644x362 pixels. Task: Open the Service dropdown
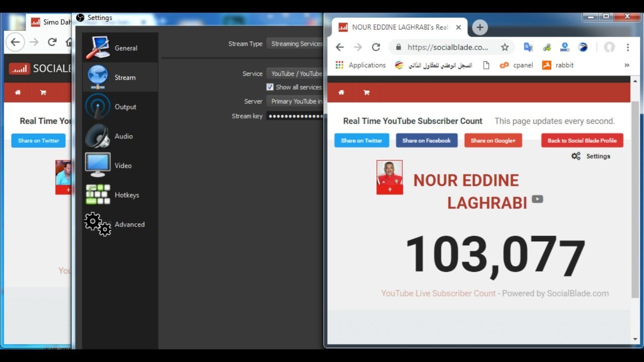click(295, 73)
